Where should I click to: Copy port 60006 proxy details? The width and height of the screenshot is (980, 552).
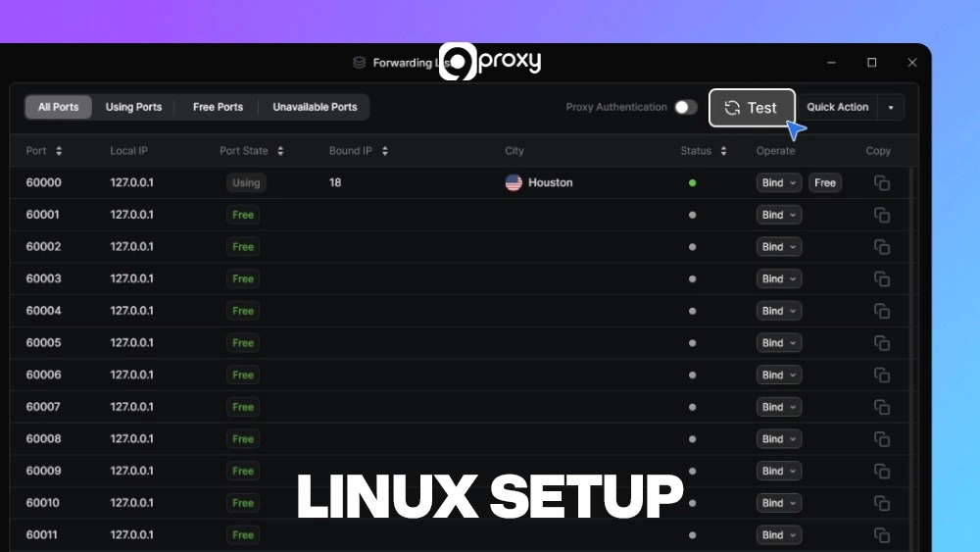pyautogui.click(x=882, y=376)
